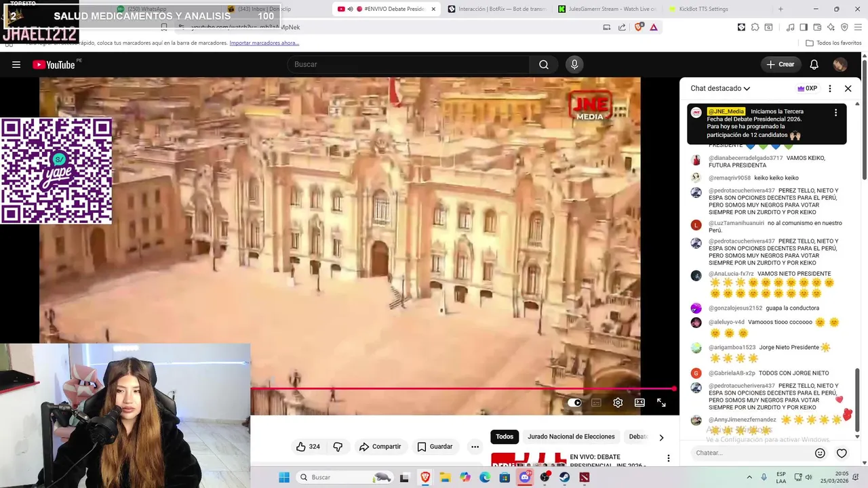868x488 pixels.
Task: Open video player settings gear
Action: pos(618,403)
